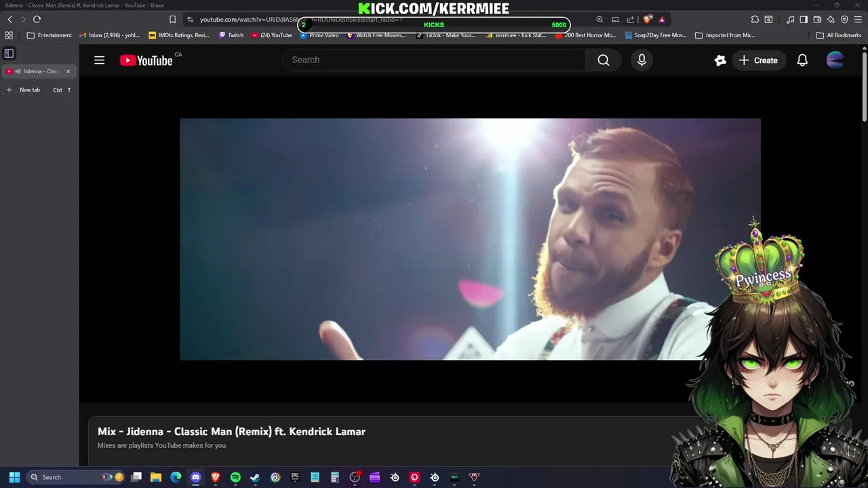Open the Twitch bookmark

231,35
